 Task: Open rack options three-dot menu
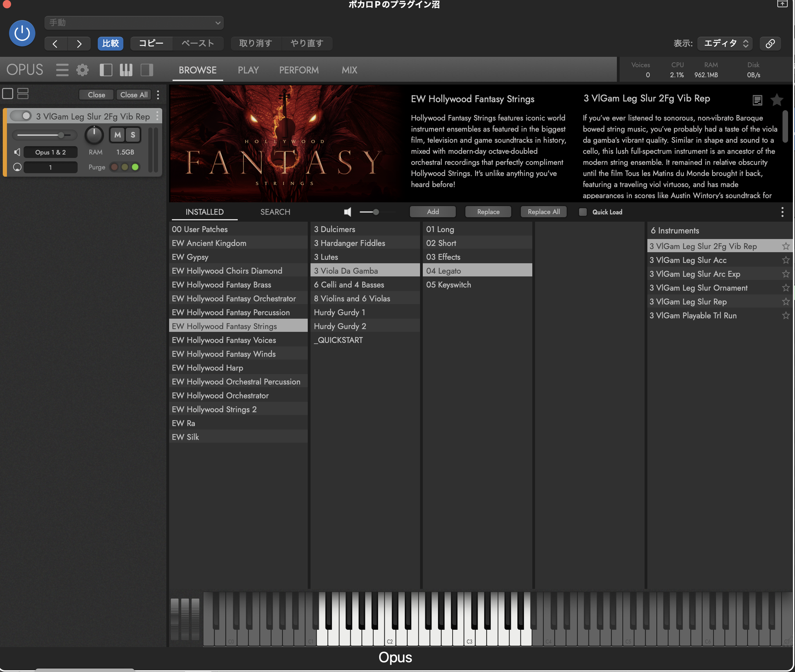[x=158, y=95]
